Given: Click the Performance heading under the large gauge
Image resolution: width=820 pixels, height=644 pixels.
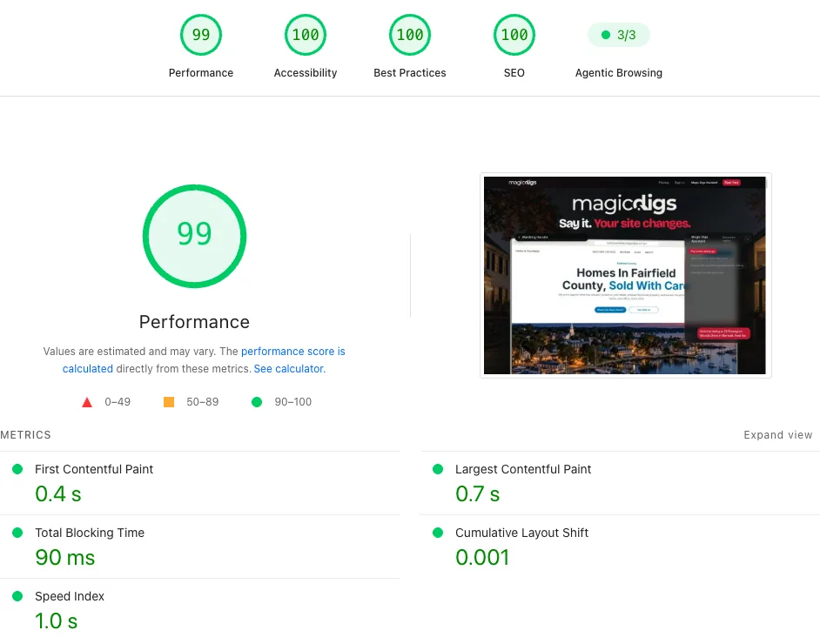Looking at the screenshot, I should click(194, 322).
